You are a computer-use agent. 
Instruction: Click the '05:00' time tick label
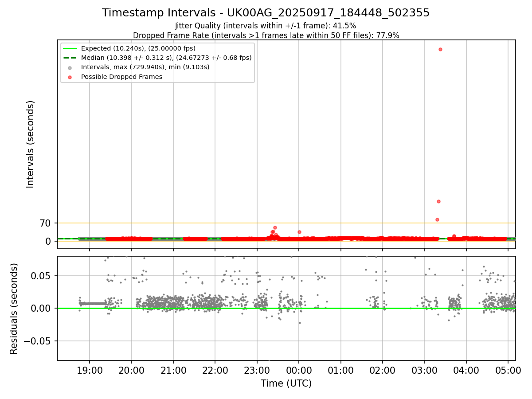[x=508, y=370]
